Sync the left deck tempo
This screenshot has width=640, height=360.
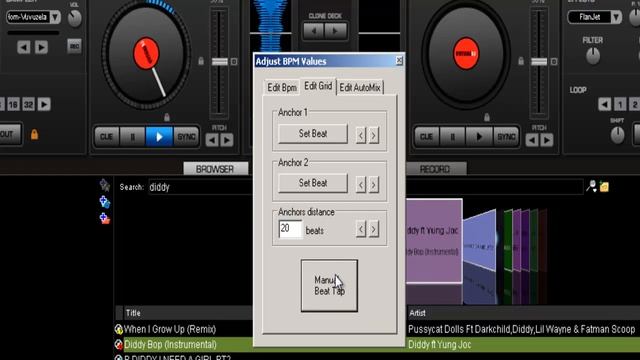[x=186, y=137]
